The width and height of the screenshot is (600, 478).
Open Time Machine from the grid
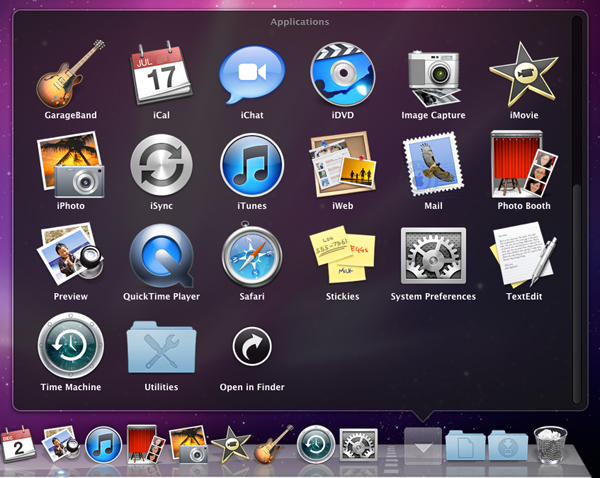(x=70, y=346)
